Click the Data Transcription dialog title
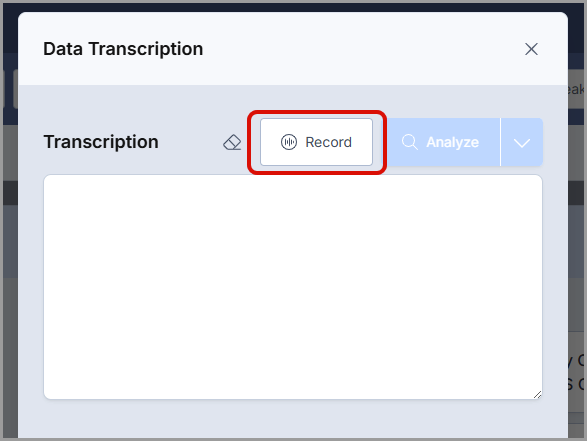This screenshot has height=441, width=587. point(123,49)
